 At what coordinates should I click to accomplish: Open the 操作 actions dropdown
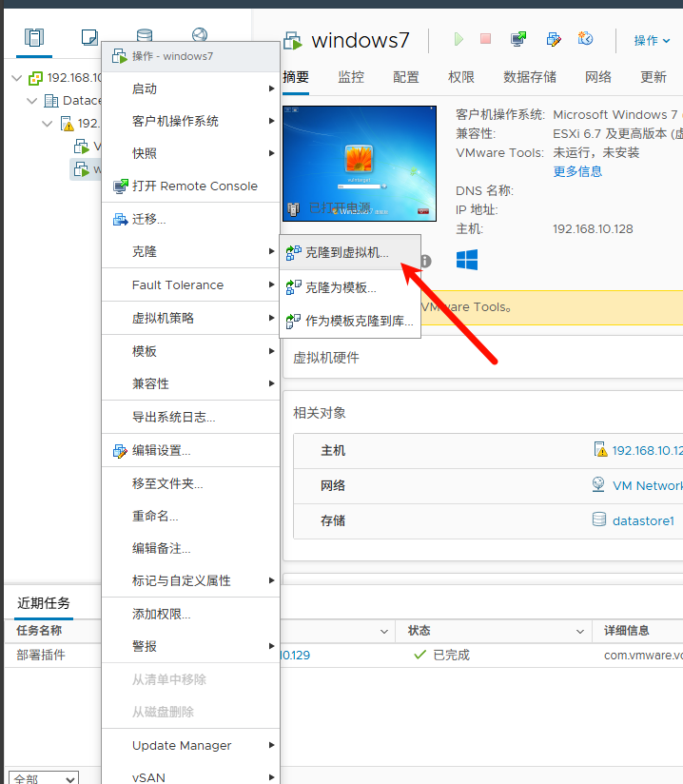point(652,40)
